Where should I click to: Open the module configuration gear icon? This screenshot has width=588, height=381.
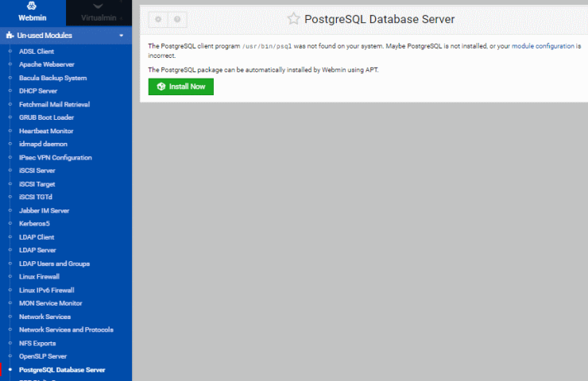point(158,20)
